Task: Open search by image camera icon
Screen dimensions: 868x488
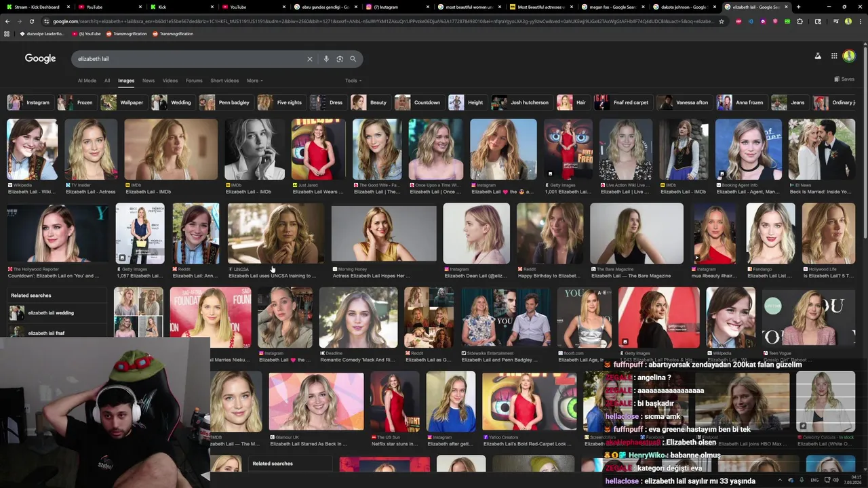Action: coord(340,59)
